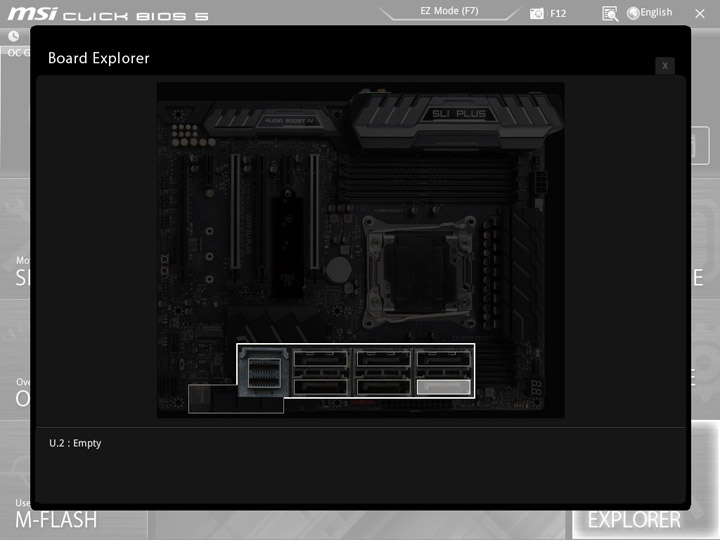Viewport: 720px width, 540px height.
Task: Click the 8-pin CPU power connector
Action: click(540, 182)
